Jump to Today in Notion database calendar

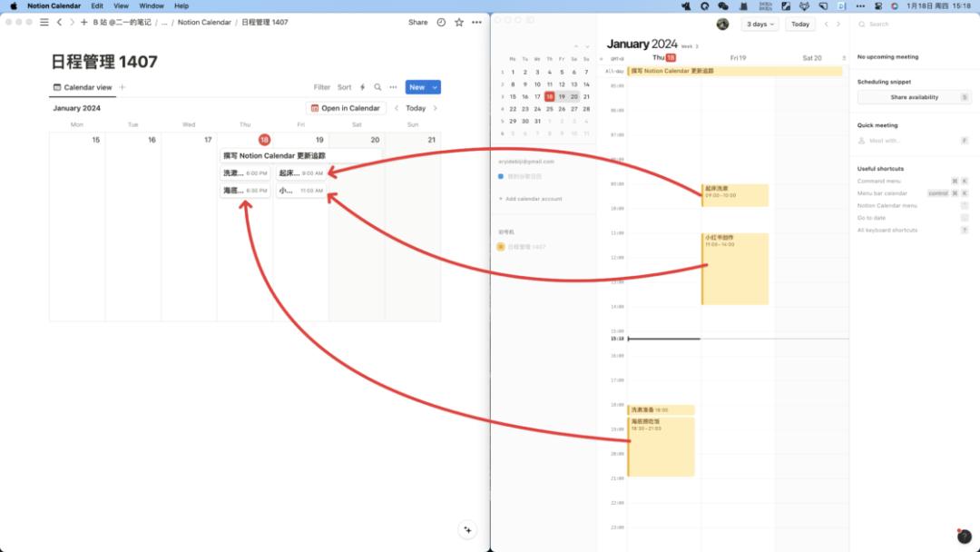pos(416,108)
